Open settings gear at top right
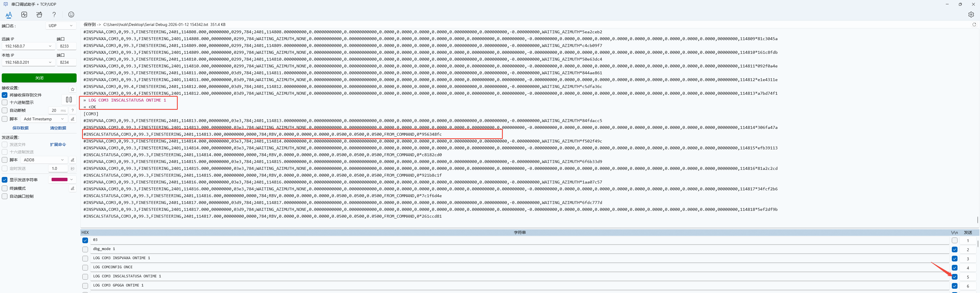980x293 pixels. (x=971, y=15)
